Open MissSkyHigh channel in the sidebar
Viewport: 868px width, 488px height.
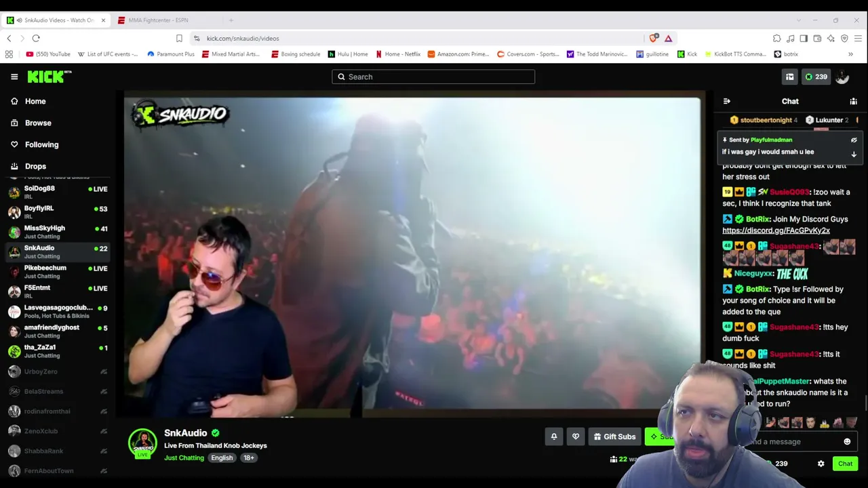tap(57, 232)
